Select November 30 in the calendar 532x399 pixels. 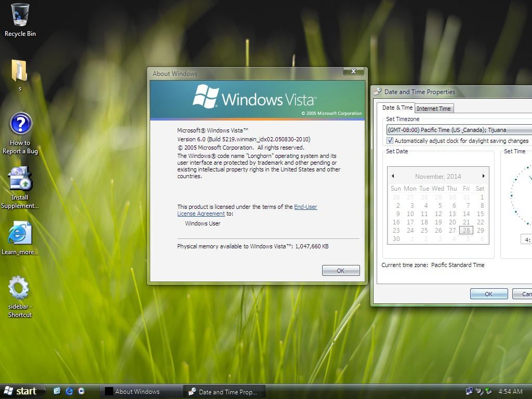(x=396, y=238)
